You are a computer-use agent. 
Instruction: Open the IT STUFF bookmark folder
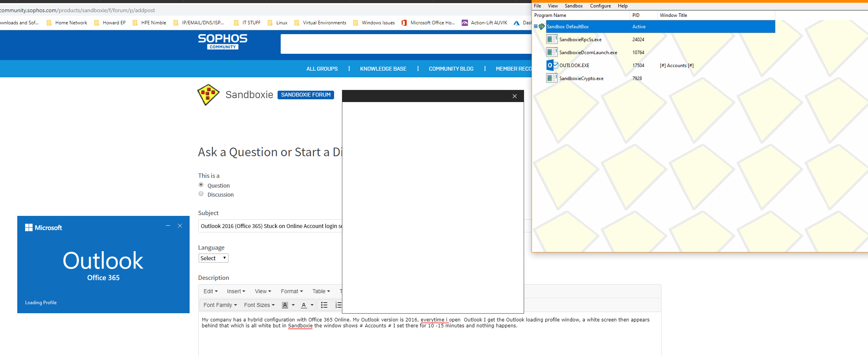[x=247, y=23]
